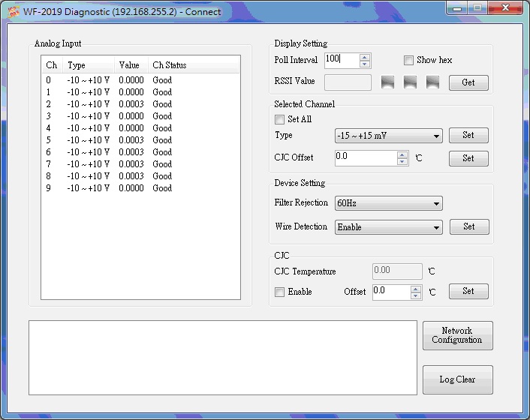Check the Set All checkbox
The width and height of the screenshot is (530, 420).
coord(279,119)
